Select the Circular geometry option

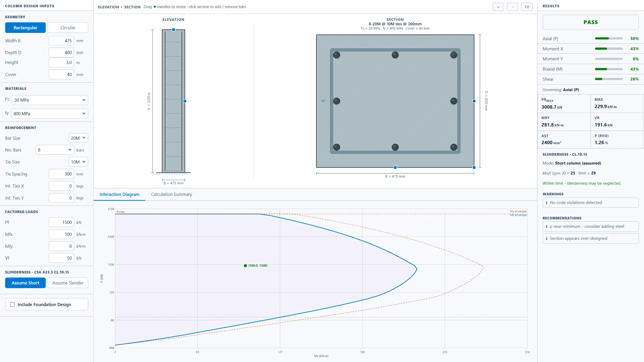pos(68,28)
